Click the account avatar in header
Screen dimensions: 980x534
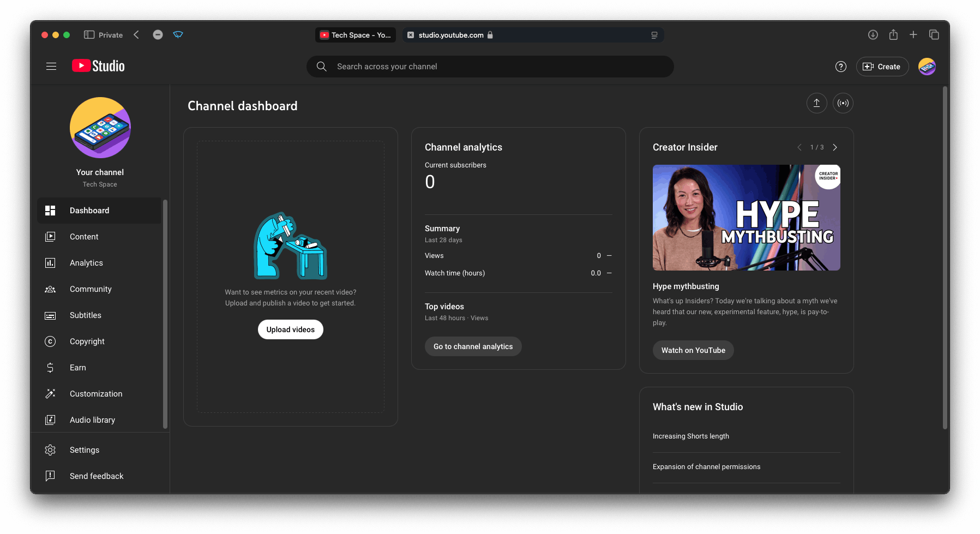(x=927, y=67)
